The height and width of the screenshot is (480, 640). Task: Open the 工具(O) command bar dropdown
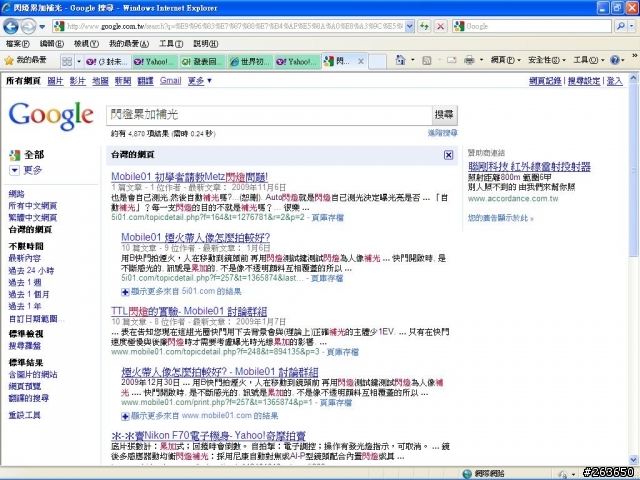coord(589,60)
